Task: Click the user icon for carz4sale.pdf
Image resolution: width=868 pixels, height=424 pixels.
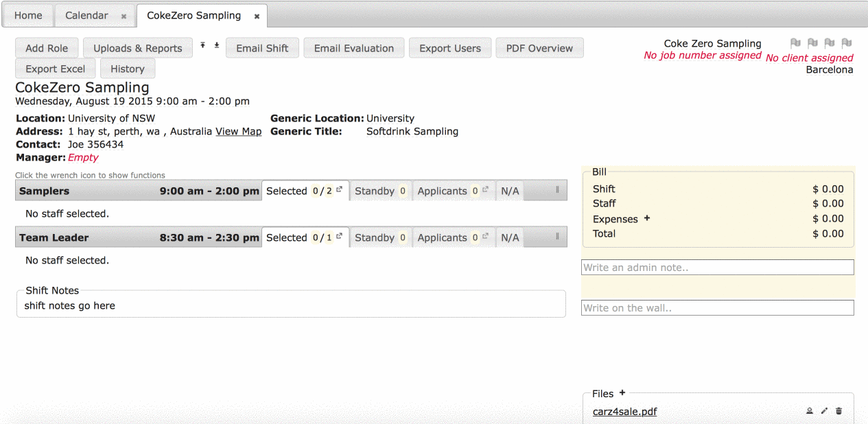Action: (x=810, y=411)
